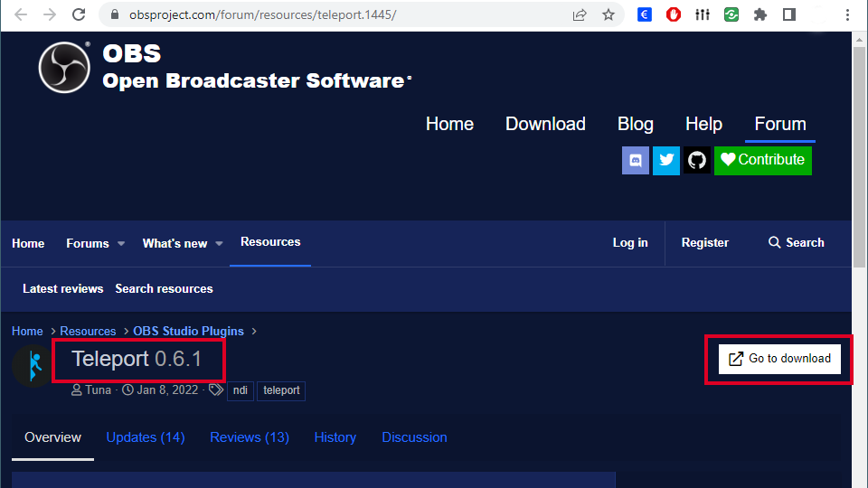Open Blog in the top site menu
Viewport: 868px width, 488px height.
tap(636, 124)
